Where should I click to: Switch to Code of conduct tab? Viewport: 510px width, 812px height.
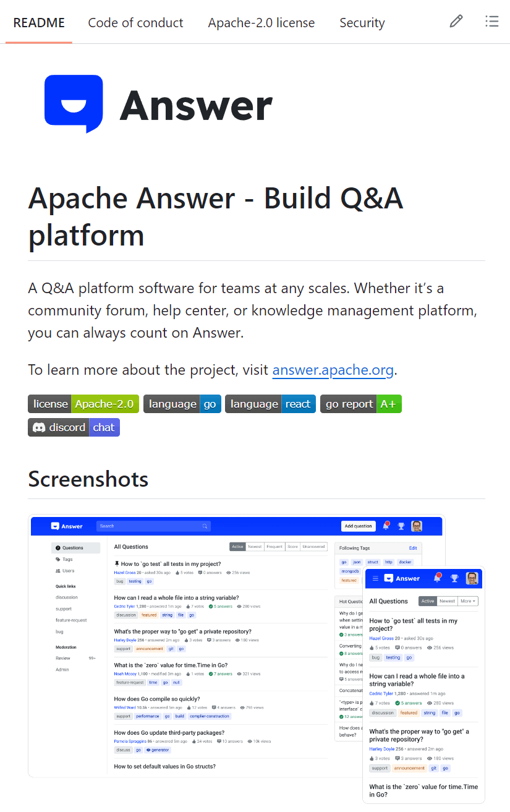tap(135, 23)
